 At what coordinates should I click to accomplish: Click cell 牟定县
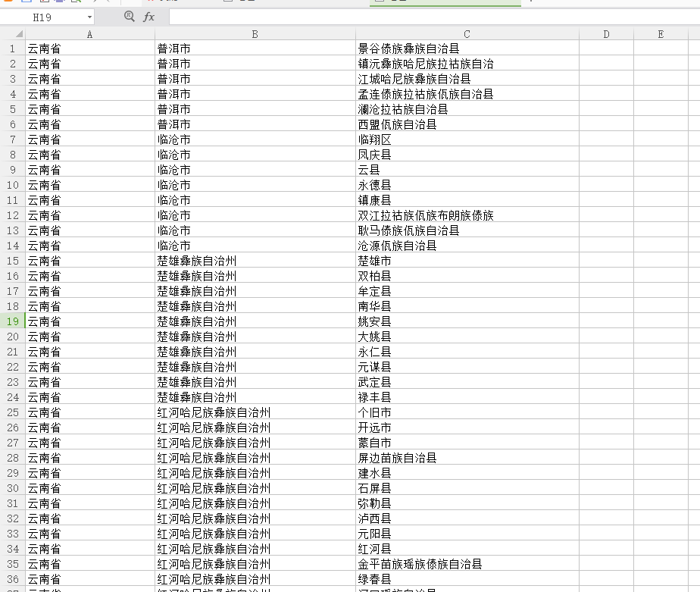(x=467, y=291)
